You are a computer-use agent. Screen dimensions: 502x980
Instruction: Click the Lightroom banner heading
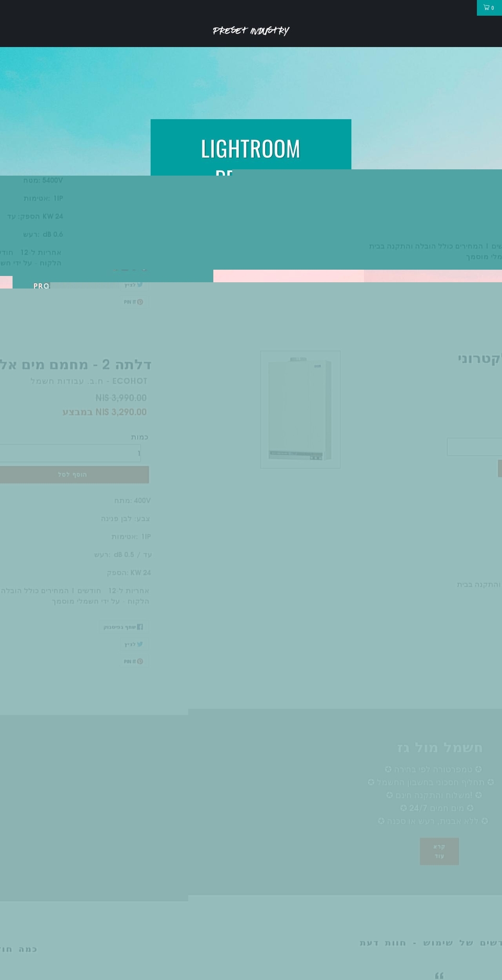pyautogui.click(x=250, y=148)
